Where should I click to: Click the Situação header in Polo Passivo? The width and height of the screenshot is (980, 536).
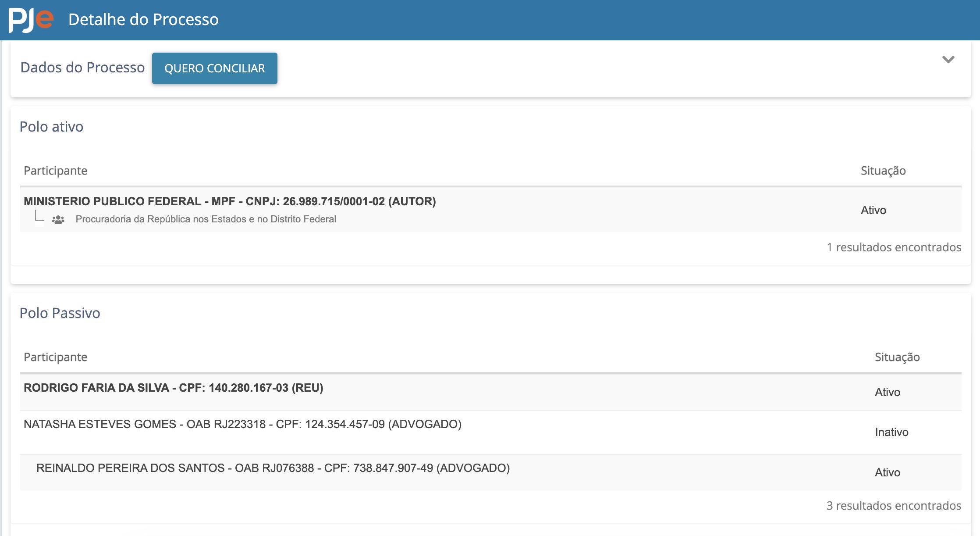pos(897,357)
